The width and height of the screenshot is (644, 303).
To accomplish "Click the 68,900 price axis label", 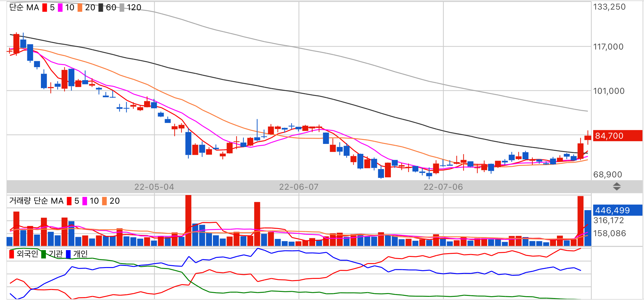I will [x=607, y=175].
